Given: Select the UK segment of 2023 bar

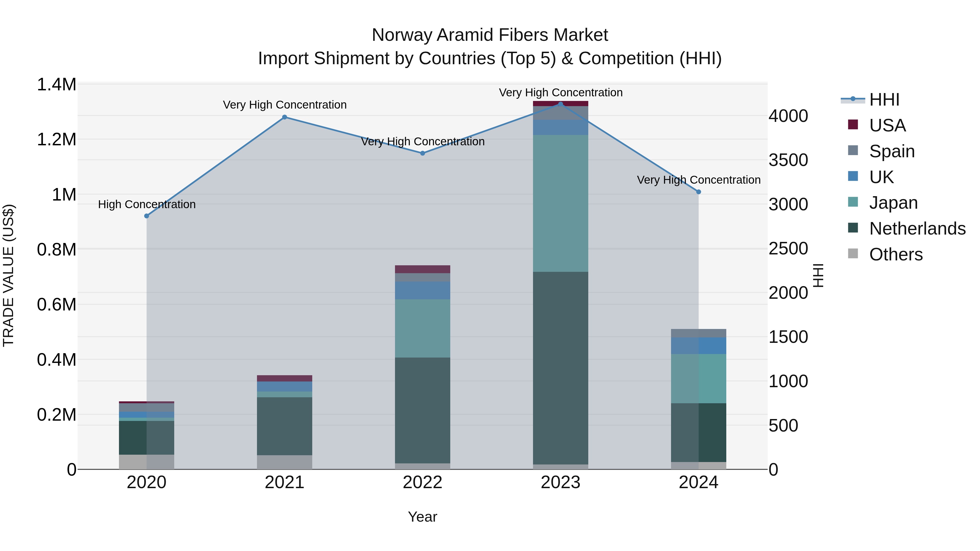Looking at the screenshot, I should tap(561, 127).
